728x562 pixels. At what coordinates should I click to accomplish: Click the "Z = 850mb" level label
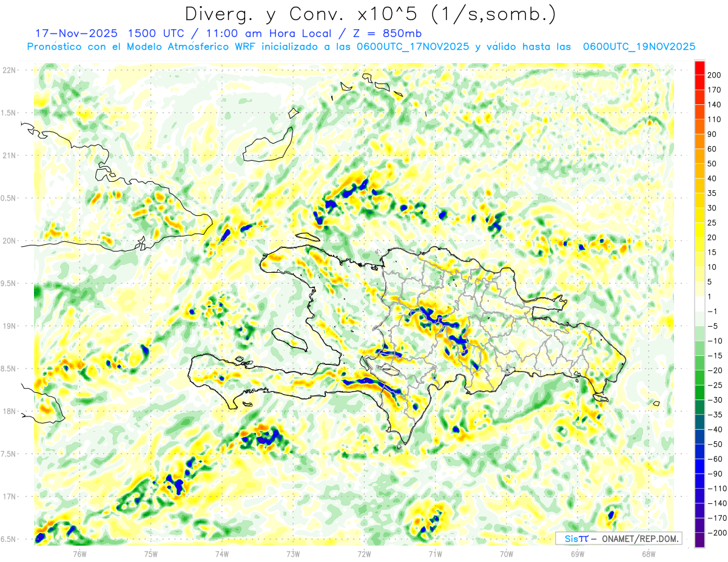pos(386,33)
